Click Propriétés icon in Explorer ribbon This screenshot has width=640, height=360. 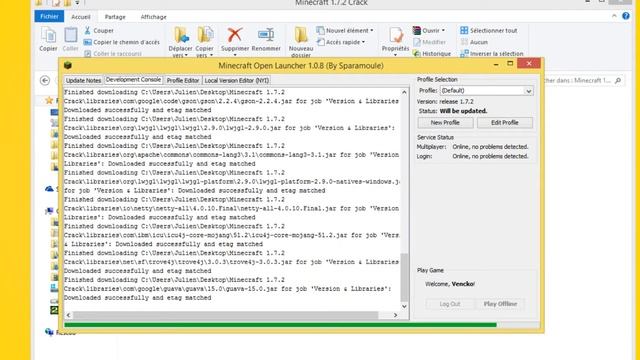click(x=396, y=35)
